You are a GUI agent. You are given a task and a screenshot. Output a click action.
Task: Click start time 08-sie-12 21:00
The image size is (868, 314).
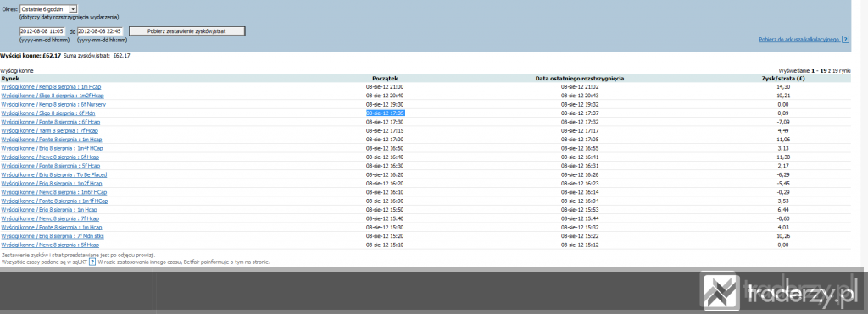click(x=385, y=87)
